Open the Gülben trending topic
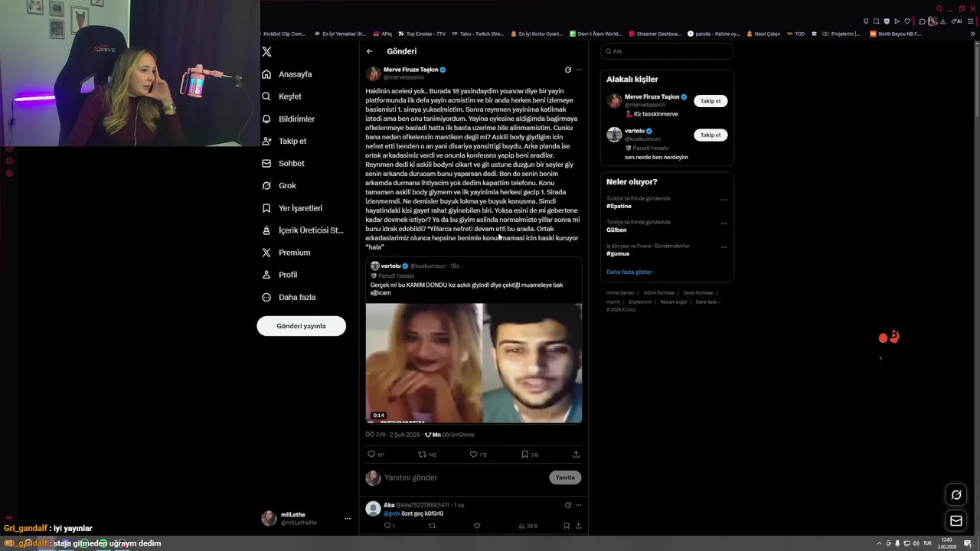The height and width of the screenshot is (551, 980). pyautogui.click(x=616, y=230)
